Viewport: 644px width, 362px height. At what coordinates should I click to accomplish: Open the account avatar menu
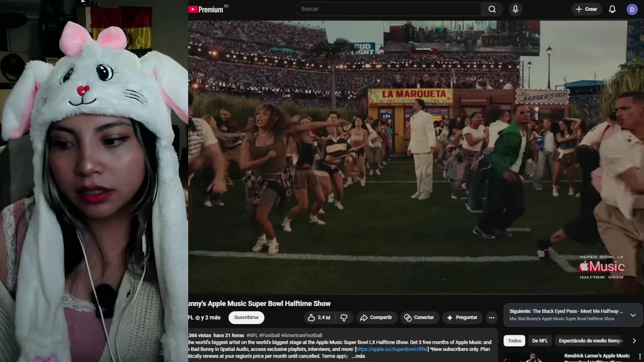pos(632,9)
